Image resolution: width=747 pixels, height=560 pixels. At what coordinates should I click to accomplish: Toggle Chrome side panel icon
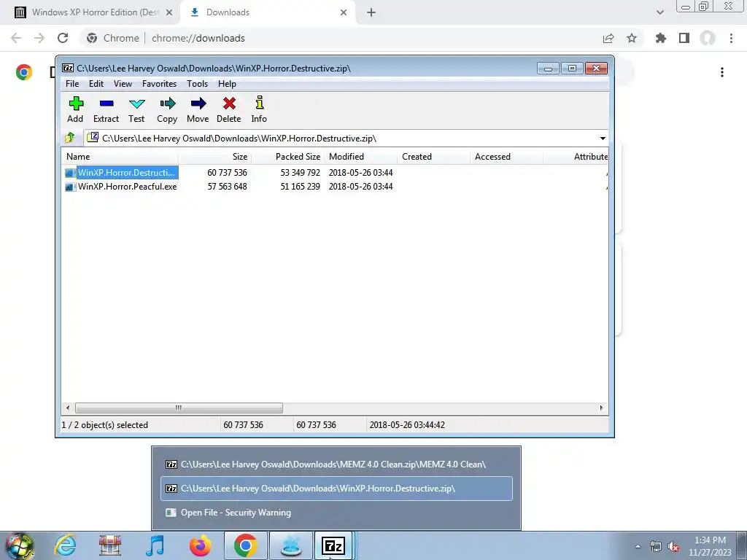click(684, 38)
